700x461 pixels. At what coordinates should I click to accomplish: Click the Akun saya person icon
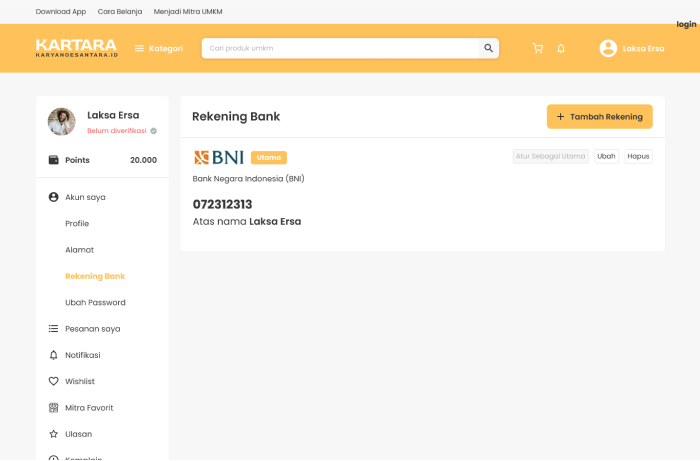click(x=54, y=197)
